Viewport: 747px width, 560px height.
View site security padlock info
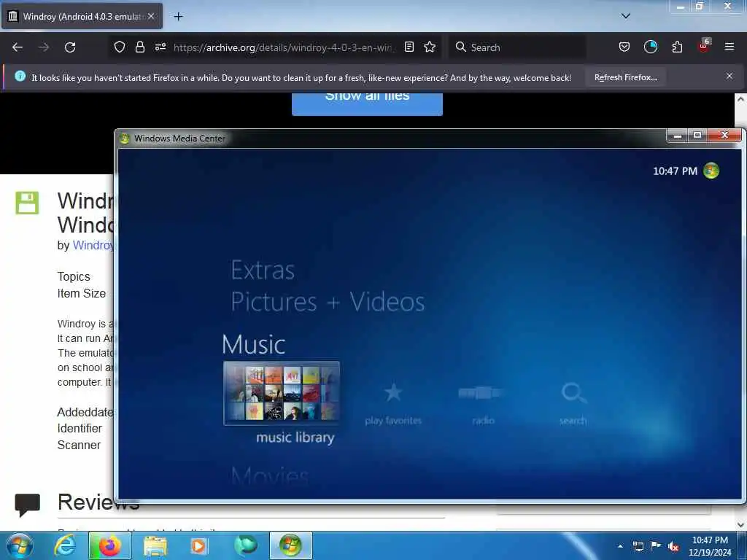139,47
